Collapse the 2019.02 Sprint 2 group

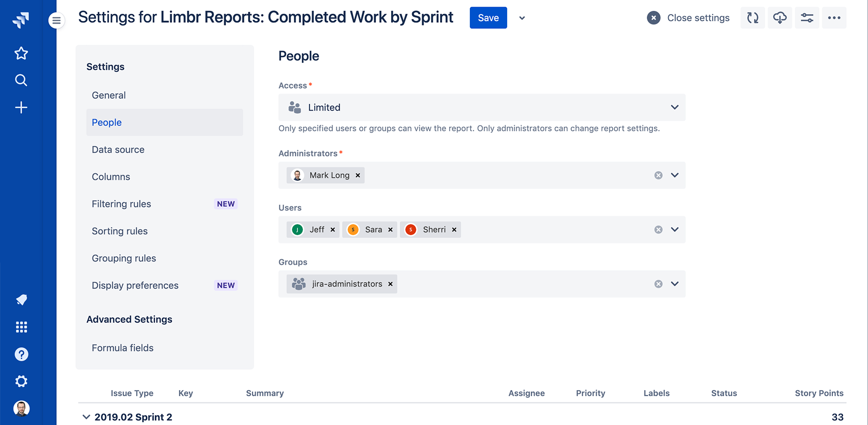(x=86, y=417)
